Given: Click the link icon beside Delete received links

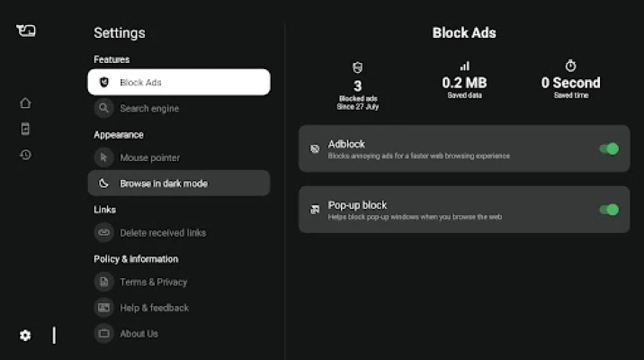Looking at the screenshot, I should pos(104,232).
